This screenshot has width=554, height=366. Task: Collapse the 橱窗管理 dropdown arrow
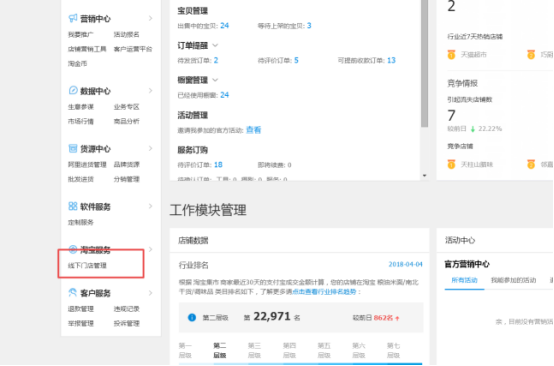click(215, 80)
